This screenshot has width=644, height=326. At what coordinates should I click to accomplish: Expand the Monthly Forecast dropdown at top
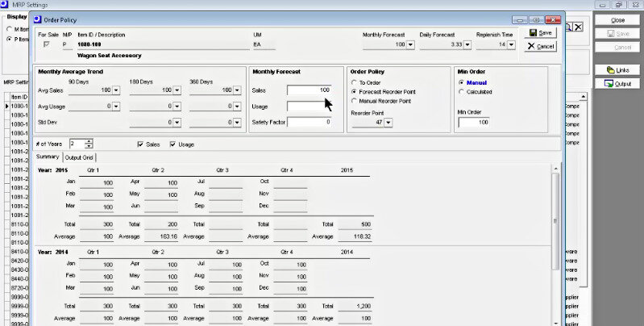pyautogui.click(x=411, y=45)
